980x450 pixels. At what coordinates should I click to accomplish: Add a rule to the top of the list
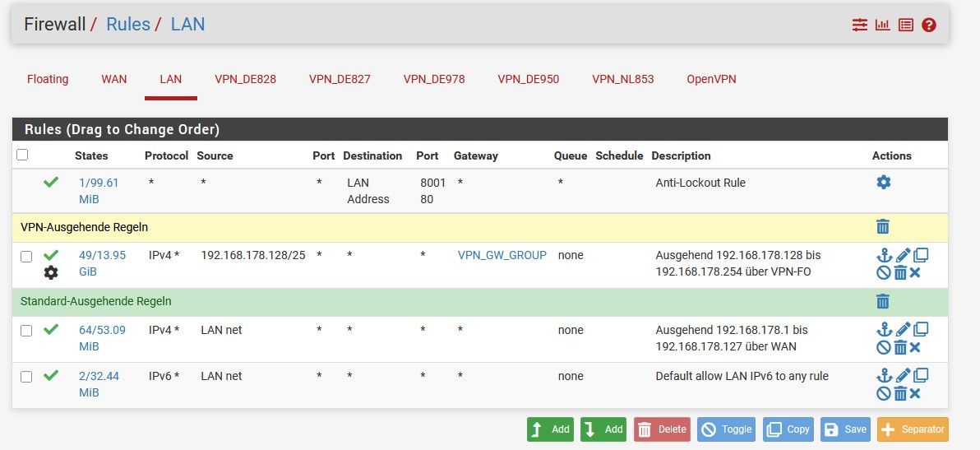[550, 429]
